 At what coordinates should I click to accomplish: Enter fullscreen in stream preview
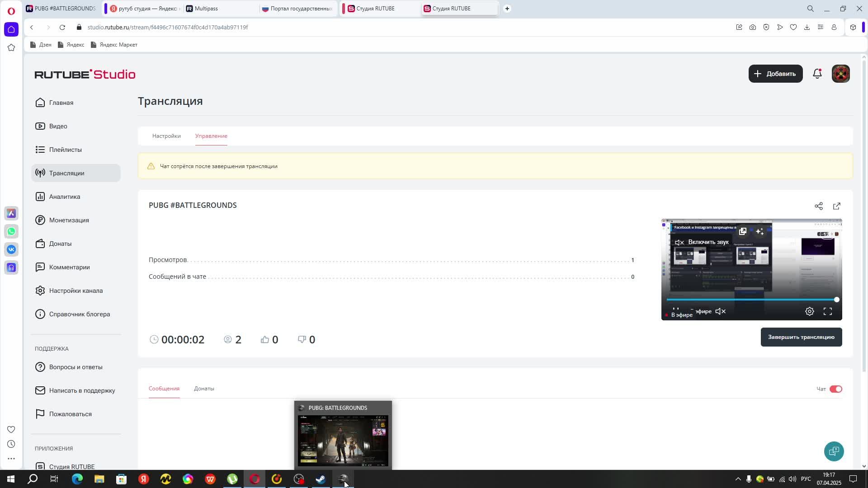pos(827,311)
